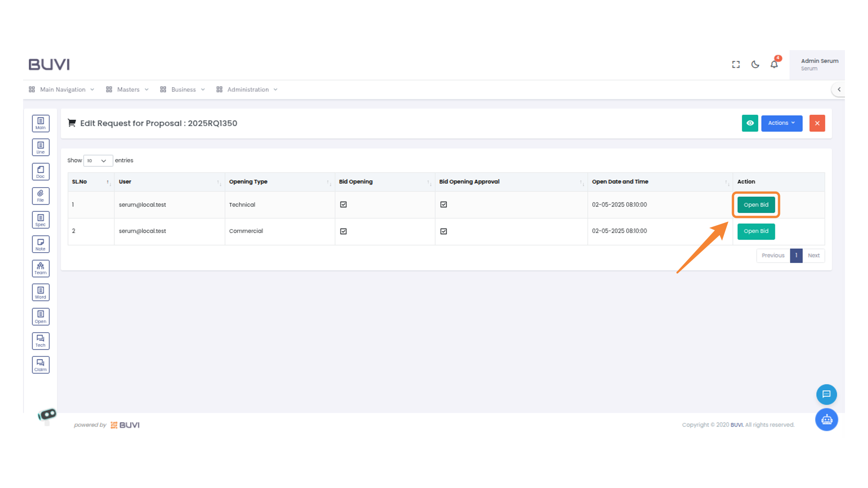Enter fullscreen with the expand icon
868x488 pixels.
coord(736,65)
